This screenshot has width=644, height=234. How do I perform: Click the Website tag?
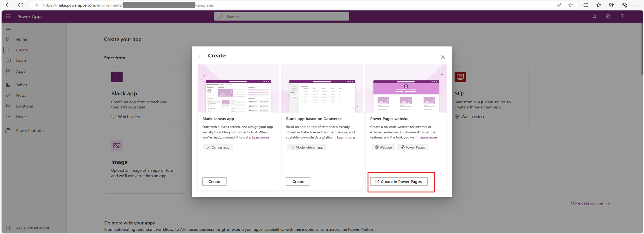coord(383,147)
